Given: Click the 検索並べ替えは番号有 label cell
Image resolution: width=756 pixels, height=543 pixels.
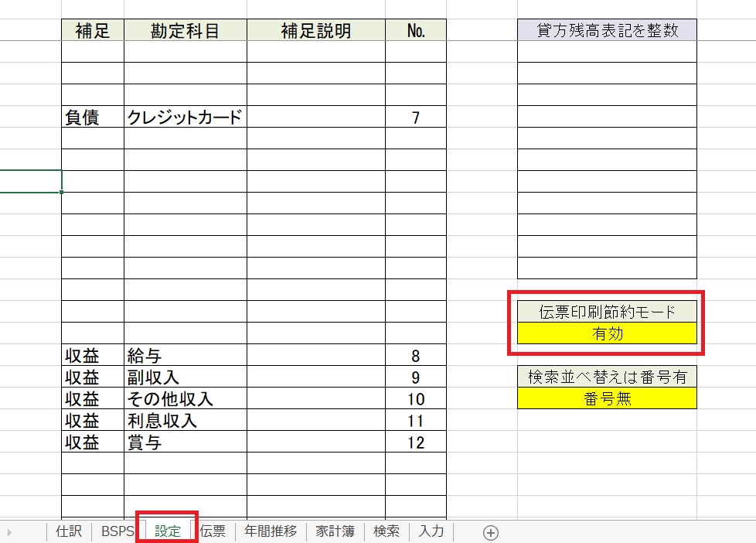Looking at the screenshot, I should (x=607, y=377).
